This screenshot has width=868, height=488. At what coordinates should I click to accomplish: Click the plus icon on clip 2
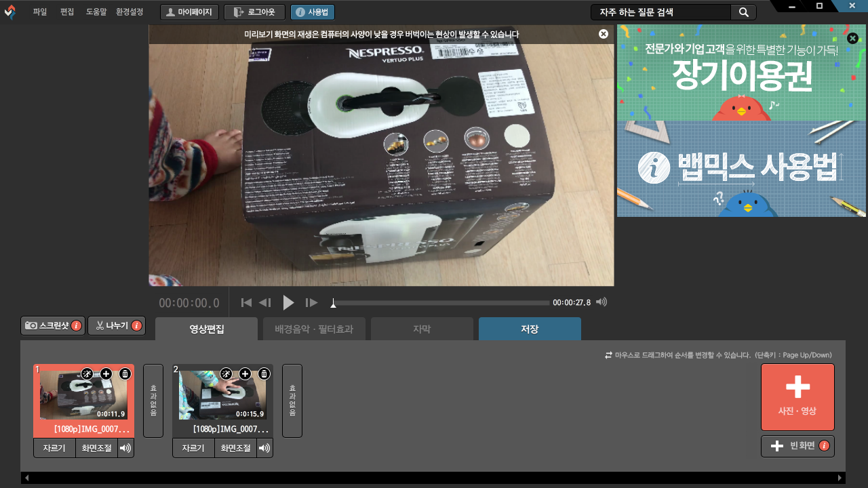245,373
